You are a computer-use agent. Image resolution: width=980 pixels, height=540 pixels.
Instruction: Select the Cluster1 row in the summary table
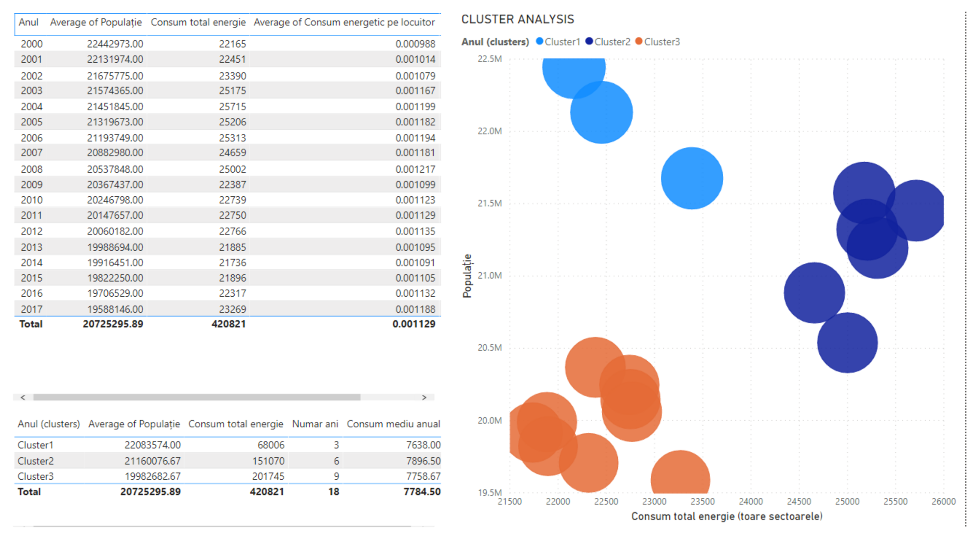point(35,445)
